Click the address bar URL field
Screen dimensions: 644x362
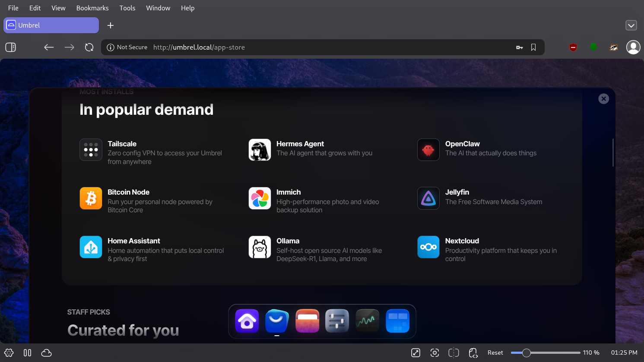point(323,47)
